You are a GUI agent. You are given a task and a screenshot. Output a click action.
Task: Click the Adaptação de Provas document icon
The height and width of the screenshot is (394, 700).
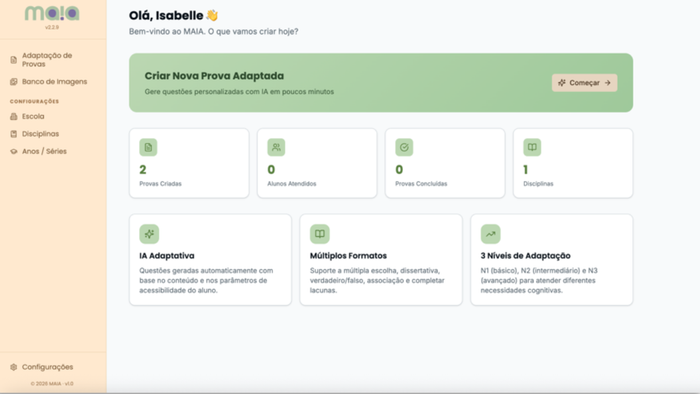[14, 60]
